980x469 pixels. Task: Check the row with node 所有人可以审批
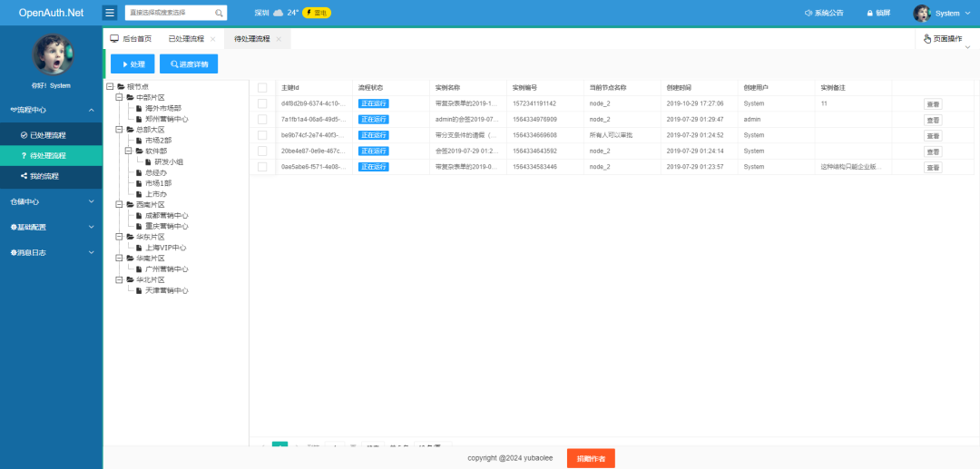[262, 135]
